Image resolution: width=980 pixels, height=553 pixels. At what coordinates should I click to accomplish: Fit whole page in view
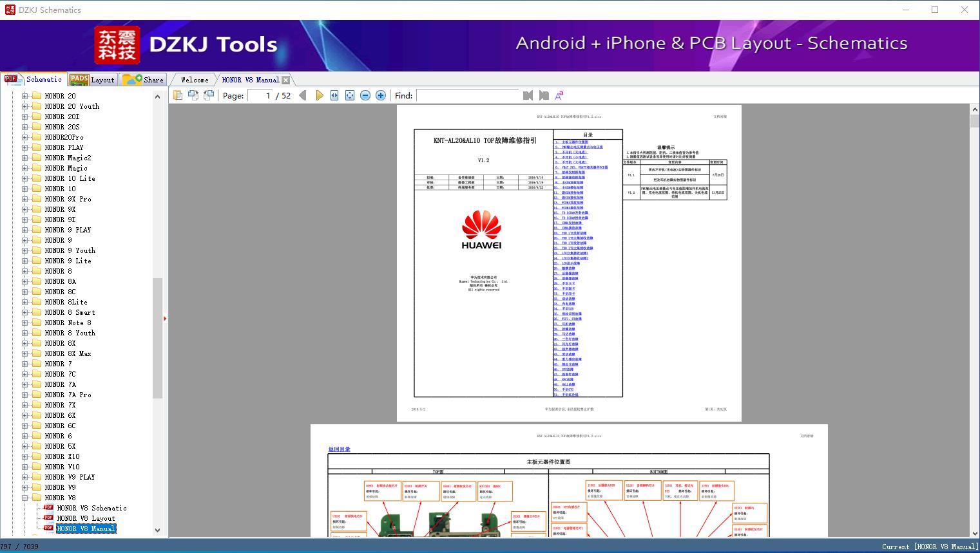point(350,95)
